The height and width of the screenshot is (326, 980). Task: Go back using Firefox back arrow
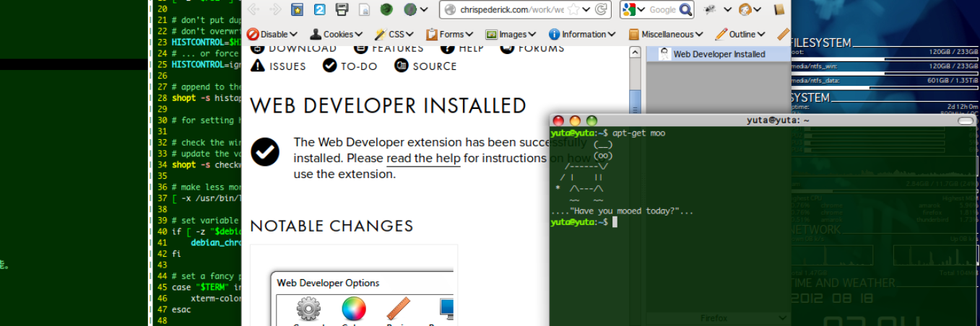[x=253, y=9]
